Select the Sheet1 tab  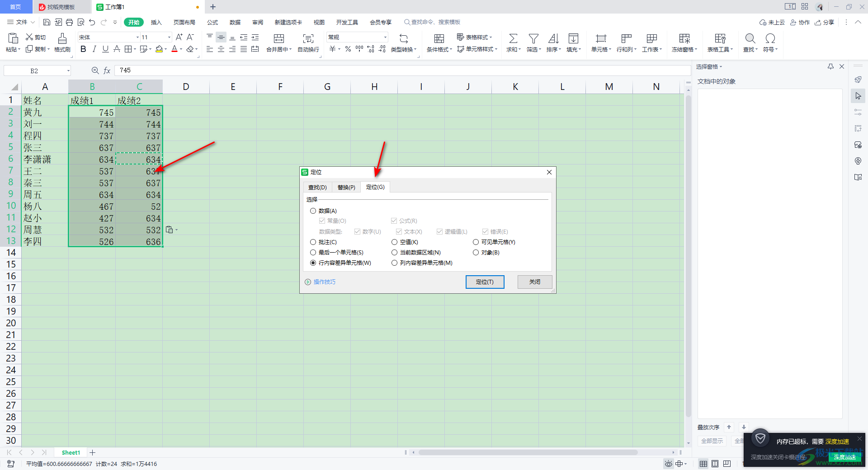point(71,452)
